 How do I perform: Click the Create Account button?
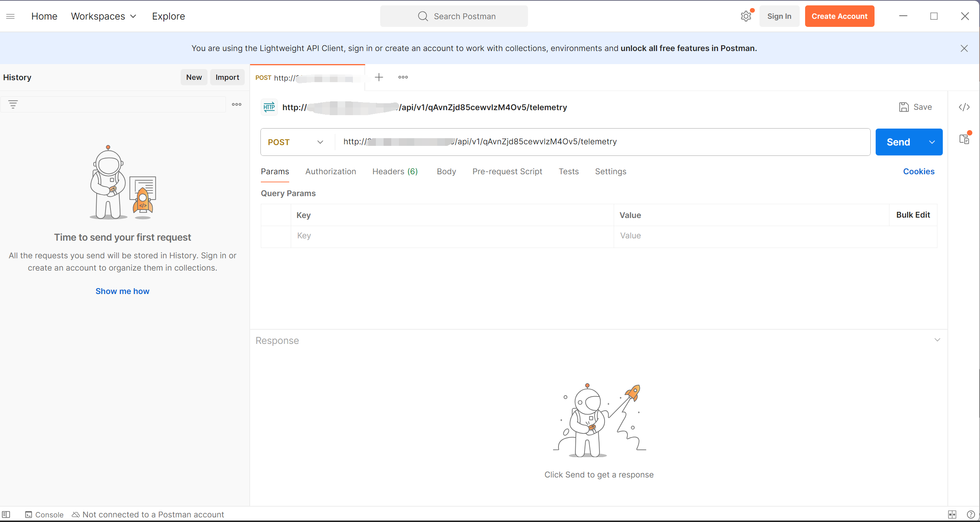(839, 16)
